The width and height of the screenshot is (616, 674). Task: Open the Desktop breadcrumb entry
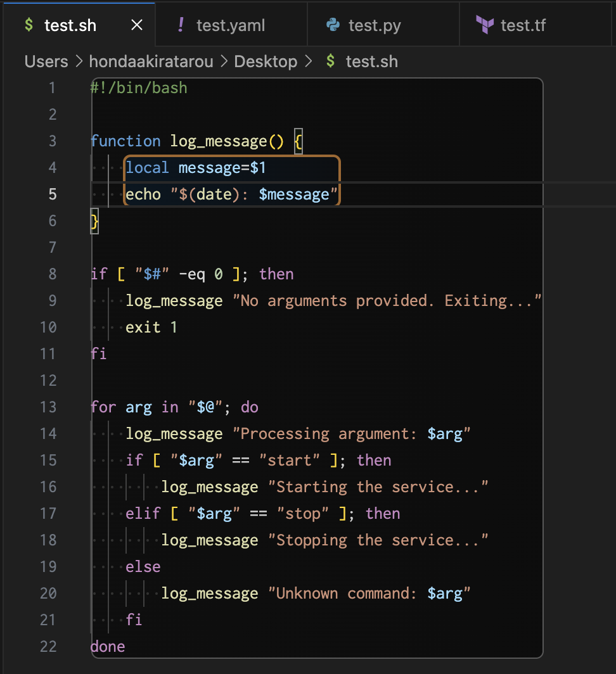tap(266, 61)
